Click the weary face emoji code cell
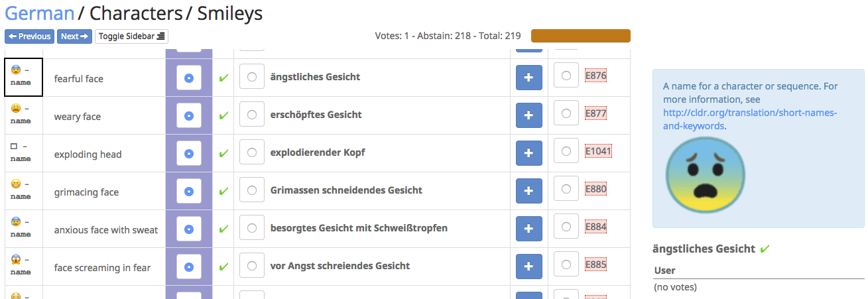This screenshot has width=868, height=299. tap(21, 115)
